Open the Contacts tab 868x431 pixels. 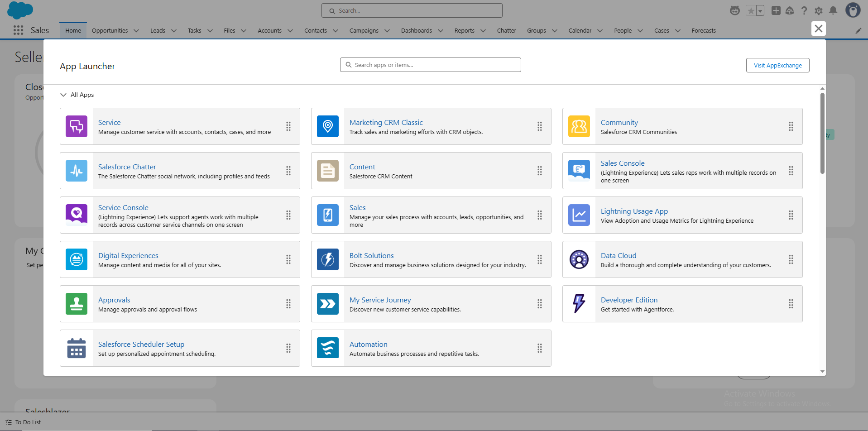pos(315,30)
